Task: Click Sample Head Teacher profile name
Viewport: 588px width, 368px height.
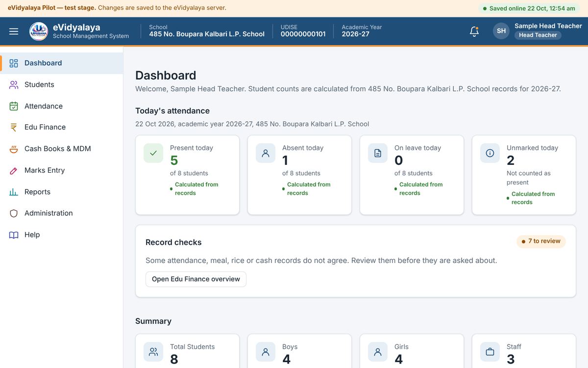Action: pos(548,26)
